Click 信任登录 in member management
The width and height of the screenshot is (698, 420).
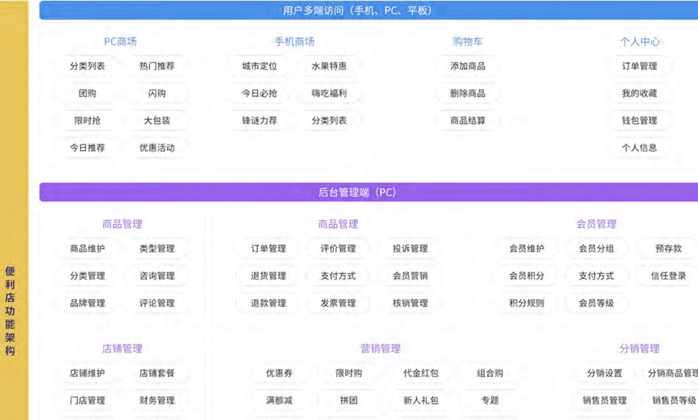[x=668, y=276]
